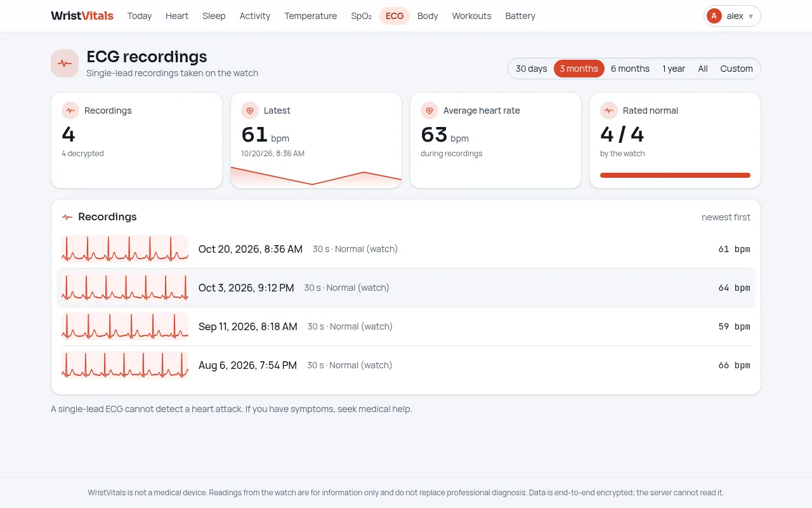
Task: Select the ECG tab
Action: [x=395, y=16]
